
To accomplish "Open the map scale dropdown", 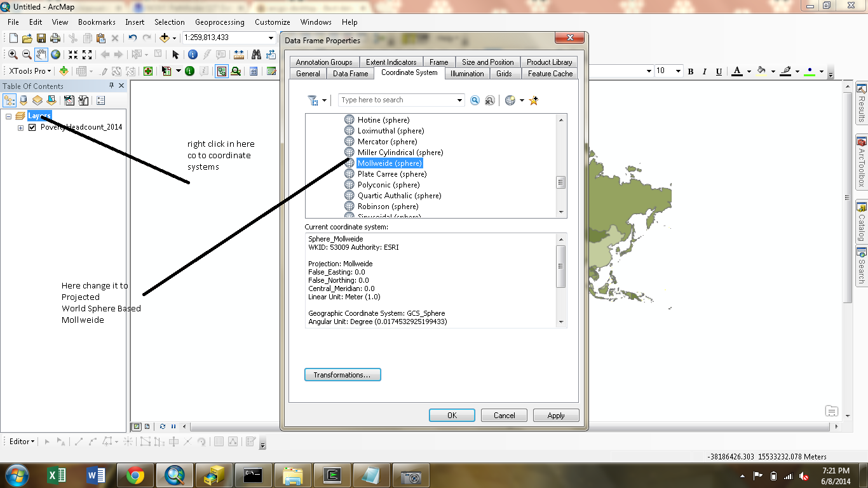I will [271, 38].
